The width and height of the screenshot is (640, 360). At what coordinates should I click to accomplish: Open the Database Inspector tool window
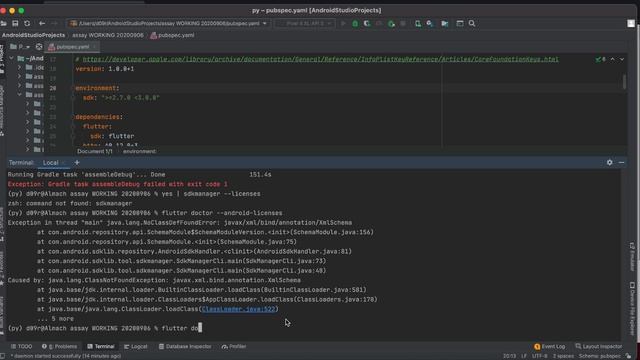click(x=185, y=347)
